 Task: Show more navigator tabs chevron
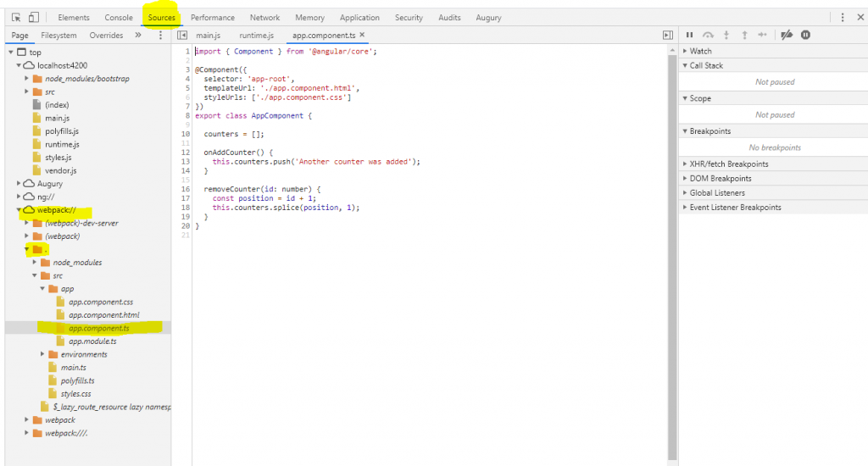[x=138, y=35]
